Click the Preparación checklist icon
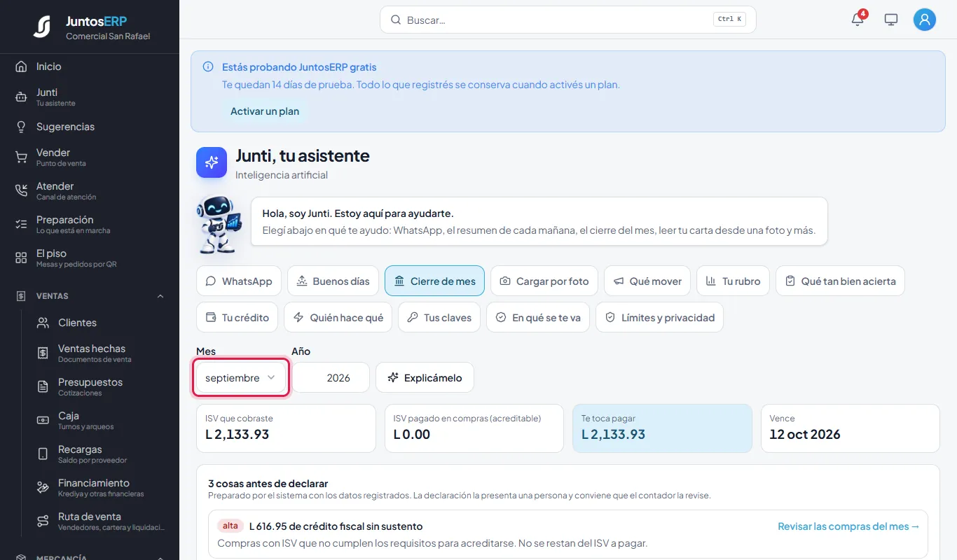This screenshot has width=957, height=560. [x=21, y=225]
